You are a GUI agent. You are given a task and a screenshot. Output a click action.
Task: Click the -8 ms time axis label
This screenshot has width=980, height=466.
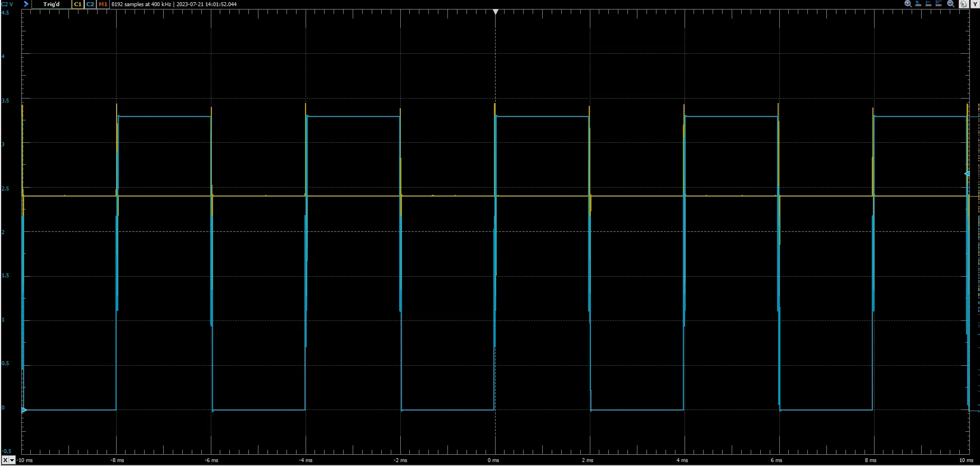coord(117,460)
